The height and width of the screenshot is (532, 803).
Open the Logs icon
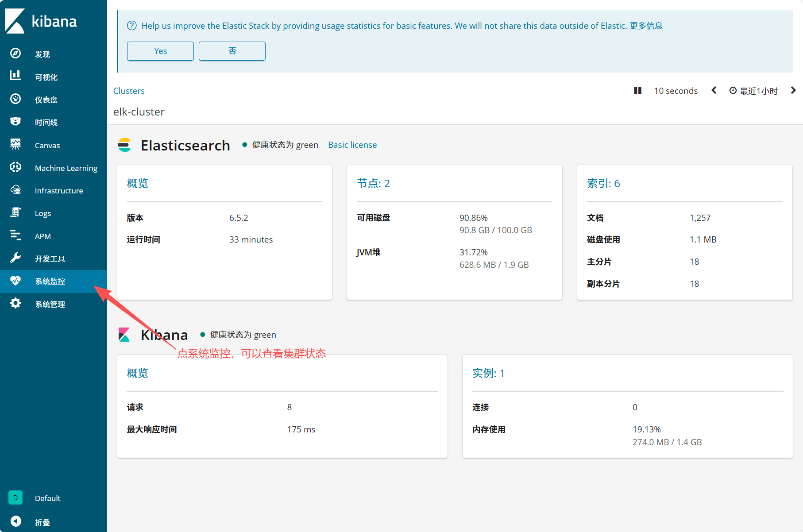pyautogui.click(x=15, y=212)
